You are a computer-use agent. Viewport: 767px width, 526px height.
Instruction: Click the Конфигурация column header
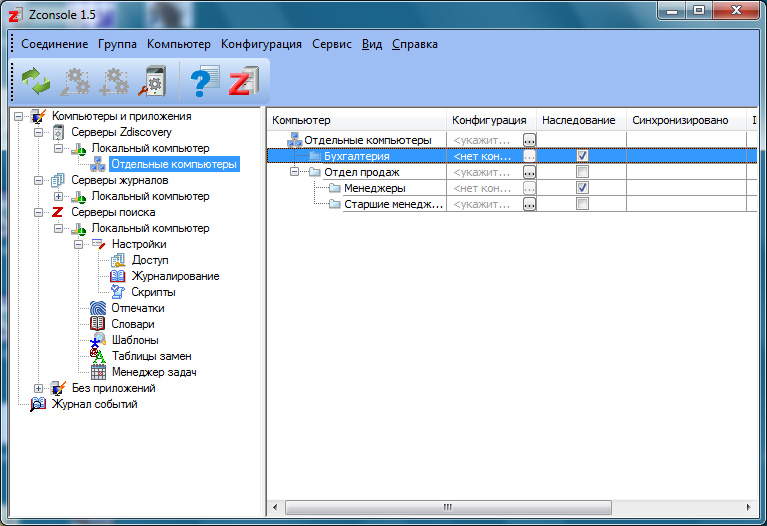click(x=491, y=120)
